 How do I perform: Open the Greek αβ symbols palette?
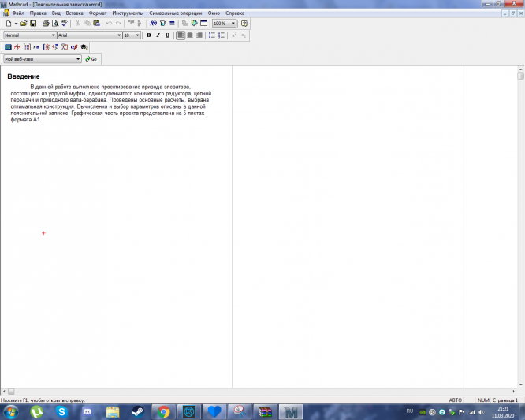[74, 47]
